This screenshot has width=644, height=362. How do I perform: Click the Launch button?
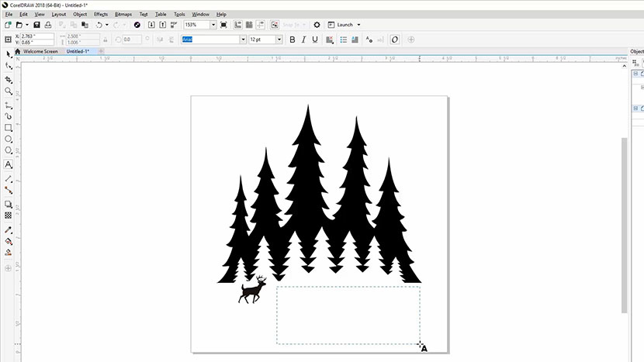345,25
